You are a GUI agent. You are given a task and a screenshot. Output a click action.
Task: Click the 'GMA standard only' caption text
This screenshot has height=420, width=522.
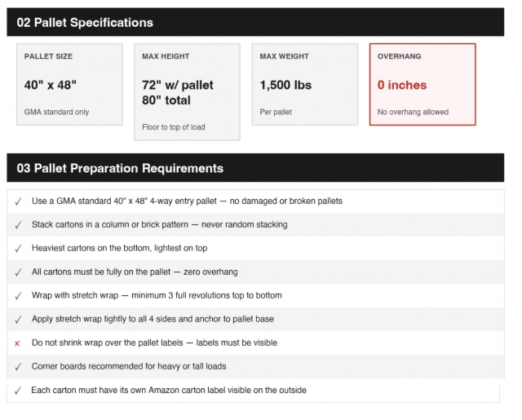56,112
